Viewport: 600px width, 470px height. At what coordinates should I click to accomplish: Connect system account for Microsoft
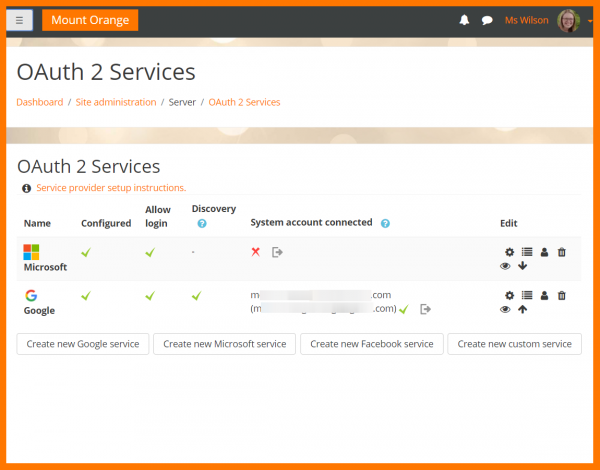click(x=277, y=252)
